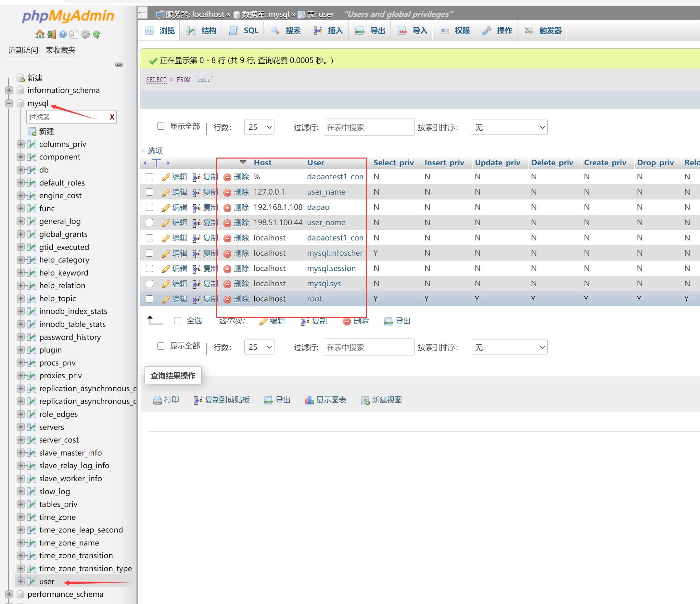The image size is (700, 604).
Task: Switch to the 触发器 tab
Action: [x=542, y=31]
